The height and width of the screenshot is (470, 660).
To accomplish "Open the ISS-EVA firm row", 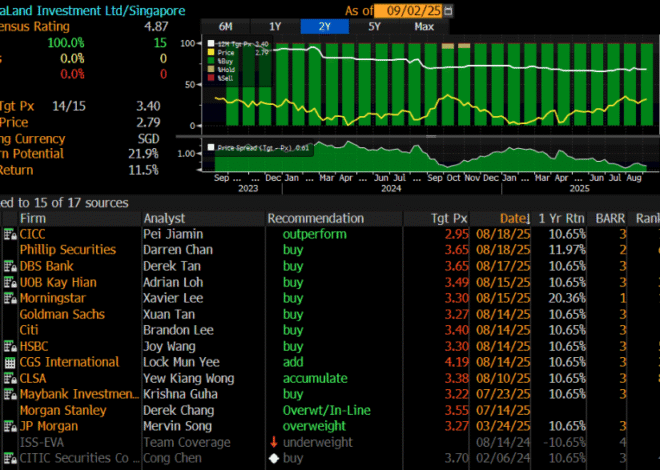I will coord(42,442).
